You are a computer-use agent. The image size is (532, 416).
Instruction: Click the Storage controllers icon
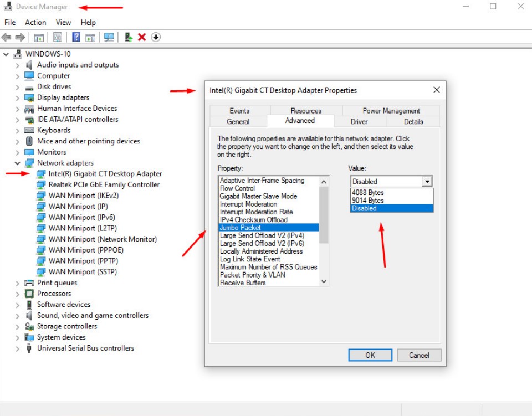pyautogui.click(x=29, y=326)
